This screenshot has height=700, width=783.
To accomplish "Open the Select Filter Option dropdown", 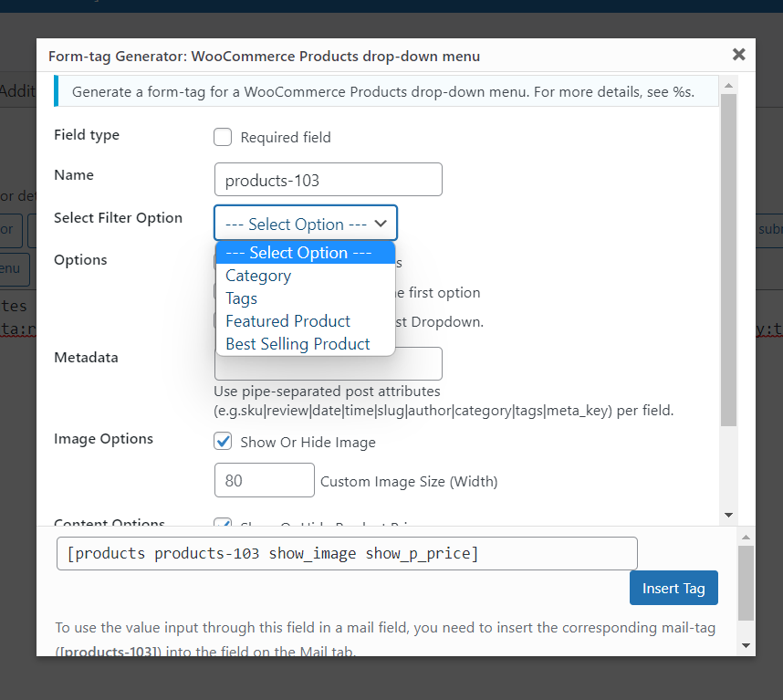I will coord(306,224).
